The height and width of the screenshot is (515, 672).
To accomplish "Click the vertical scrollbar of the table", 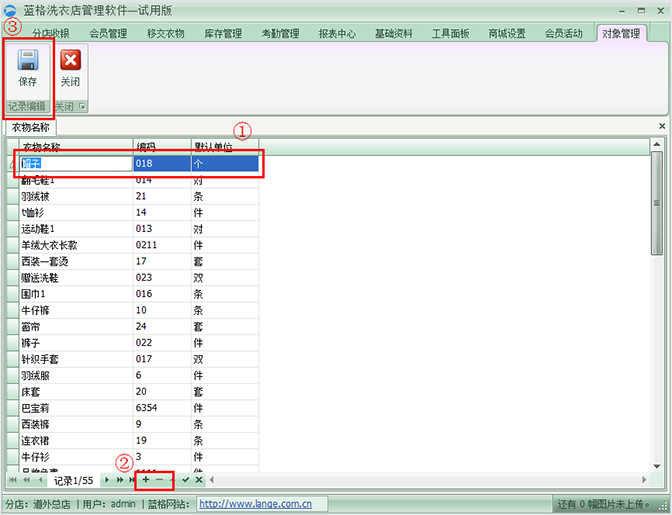I will point(657,300).
